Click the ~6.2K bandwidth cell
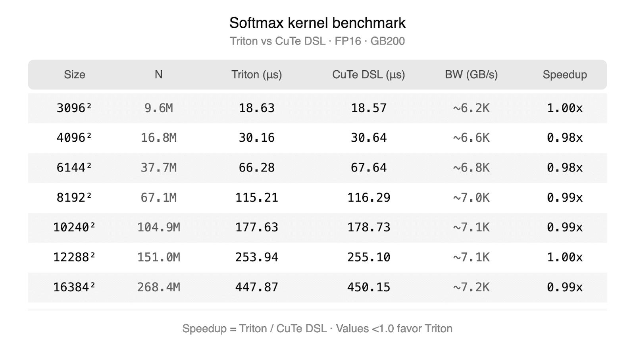The height and width of the screenshot is (364, 635). coord(471,108)
